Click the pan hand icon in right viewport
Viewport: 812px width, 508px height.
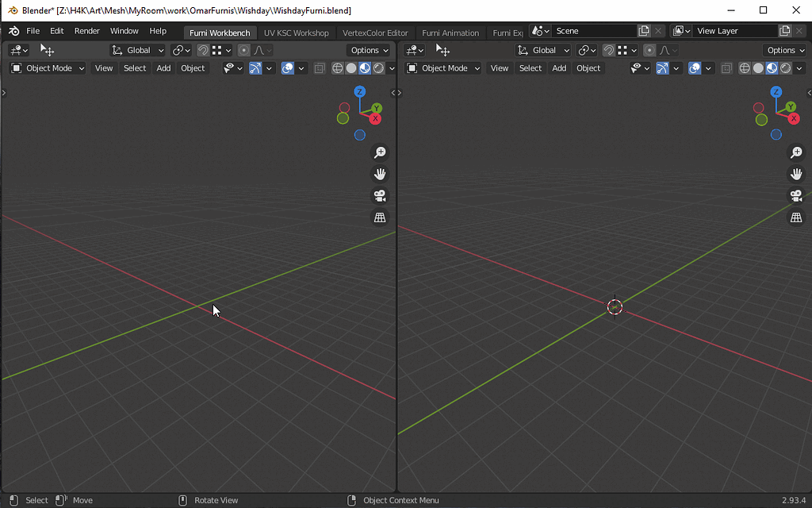pos(796,174)
